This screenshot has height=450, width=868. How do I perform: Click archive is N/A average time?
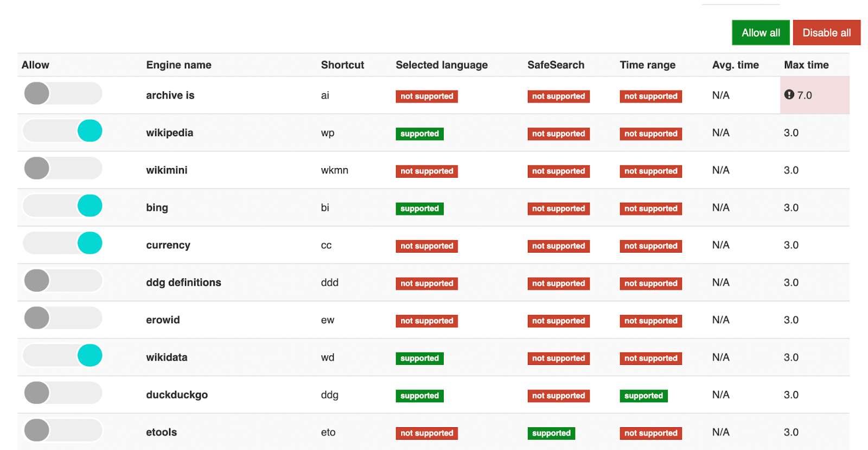(x=720, y=95)
